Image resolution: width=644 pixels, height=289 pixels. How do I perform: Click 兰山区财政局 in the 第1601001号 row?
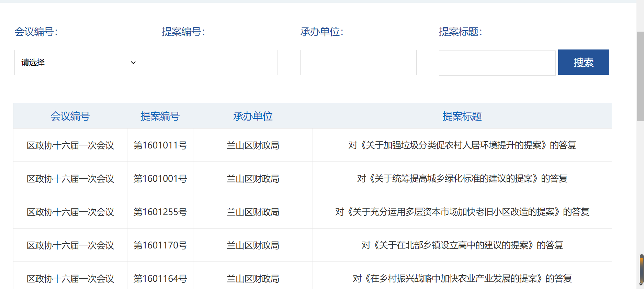(x=253, y=179)
